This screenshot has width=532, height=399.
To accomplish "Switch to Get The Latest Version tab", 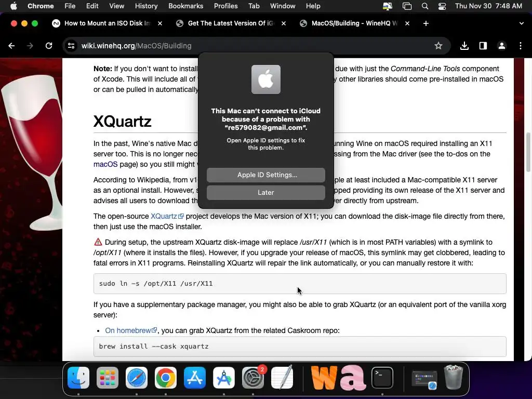I will point(230,23).
